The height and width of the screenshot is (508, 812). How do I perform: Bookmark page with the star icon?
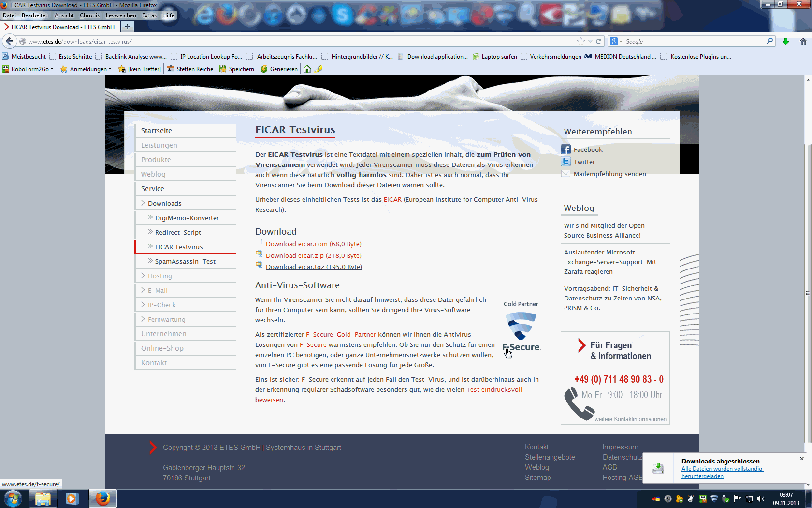(x=580, y=42)
